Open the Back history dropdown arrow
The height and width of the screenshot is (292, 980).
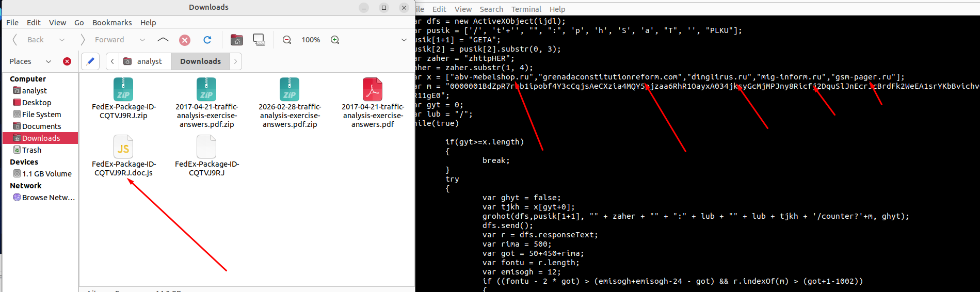pos(62,40)
